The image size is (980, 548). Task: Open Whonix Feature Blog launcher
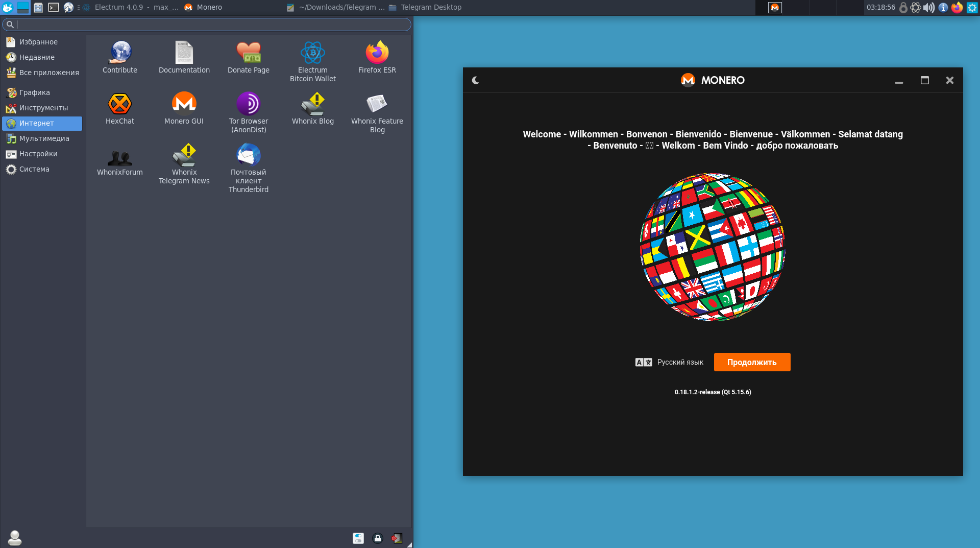click(x=377, y=112)
